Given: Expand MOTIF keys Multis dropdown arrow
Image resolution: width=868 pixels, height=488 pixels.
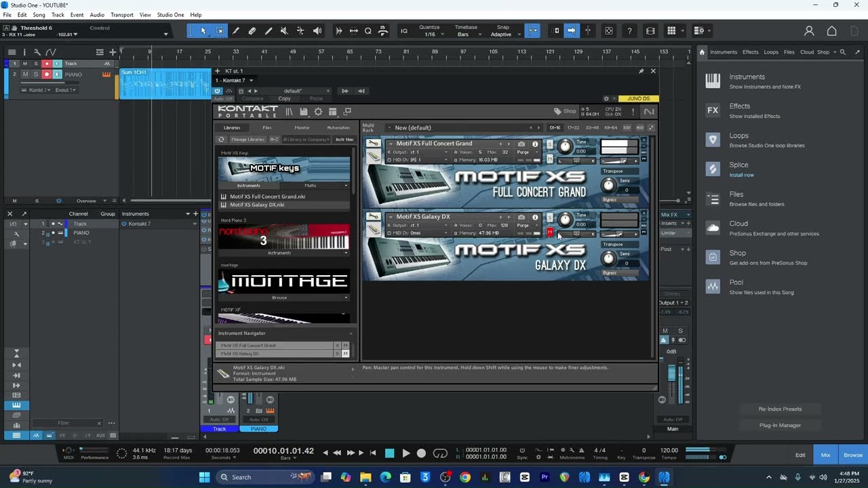Looking at the screenshot, I should tap(346, 186).
